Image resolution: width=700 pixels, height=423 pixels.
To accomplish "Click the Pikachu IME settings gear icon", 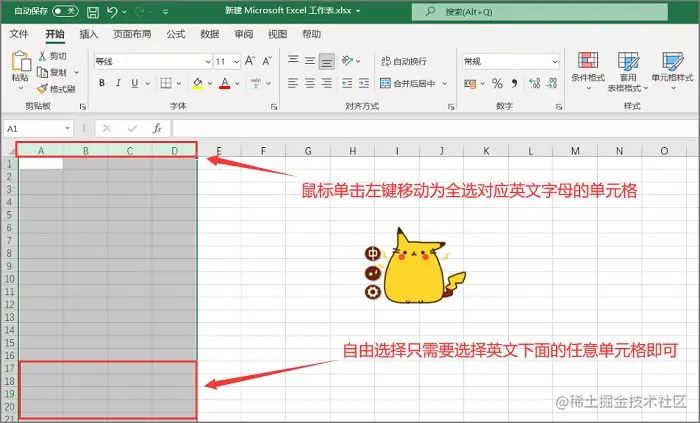I will (x=373, y=292).
